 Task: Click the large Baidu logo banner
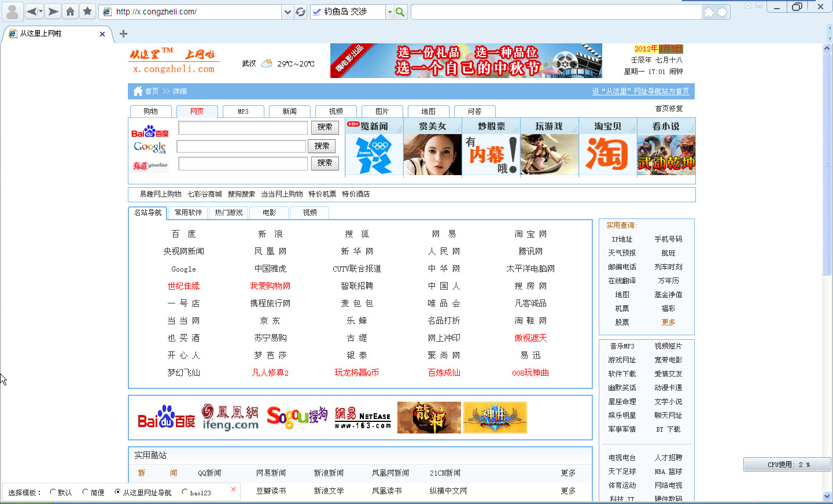[167, 417]
